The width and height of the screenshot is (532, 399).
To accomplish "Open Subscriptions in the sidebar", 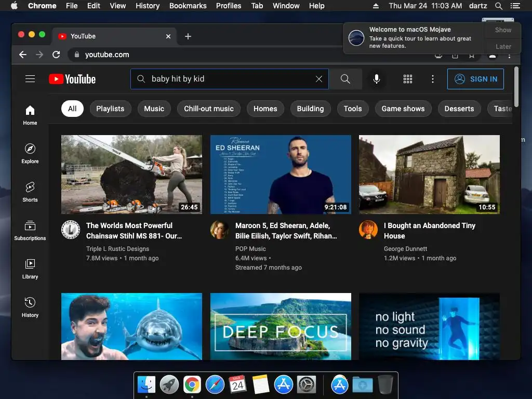I will pyautogui.click(x=30, y=231).
